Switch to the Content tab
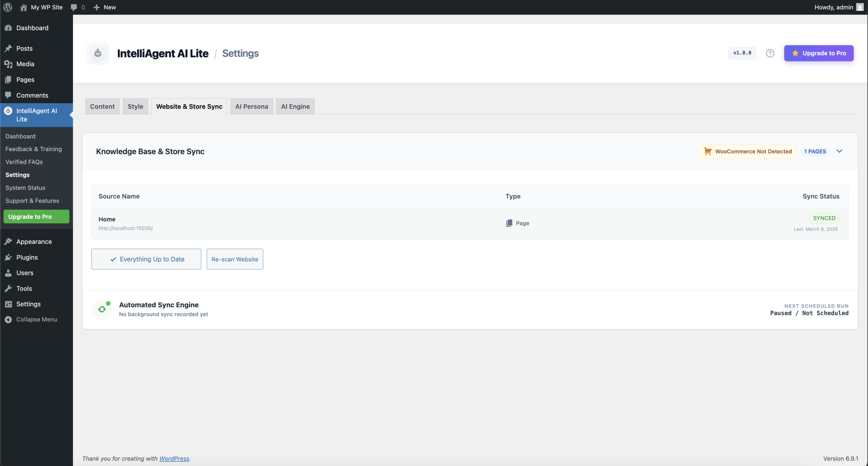Screen dimensions: 868x466 click(x=102, y=106)
